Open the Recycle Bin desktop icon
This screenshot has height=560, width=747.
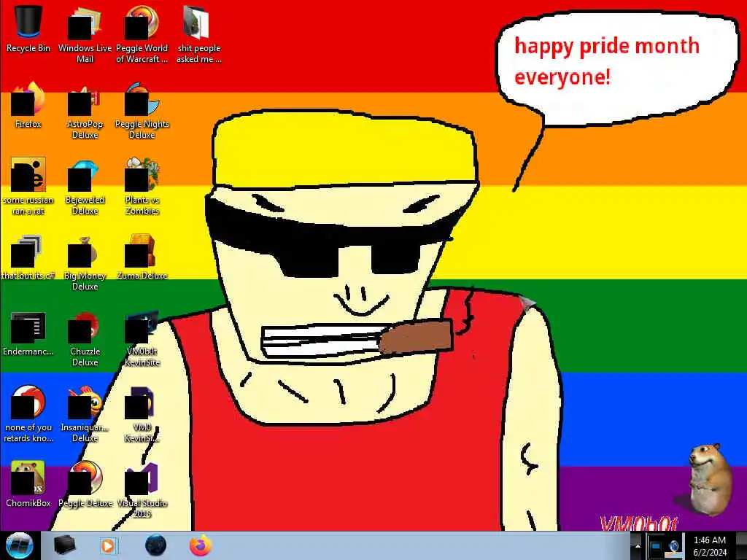point(28,28)
